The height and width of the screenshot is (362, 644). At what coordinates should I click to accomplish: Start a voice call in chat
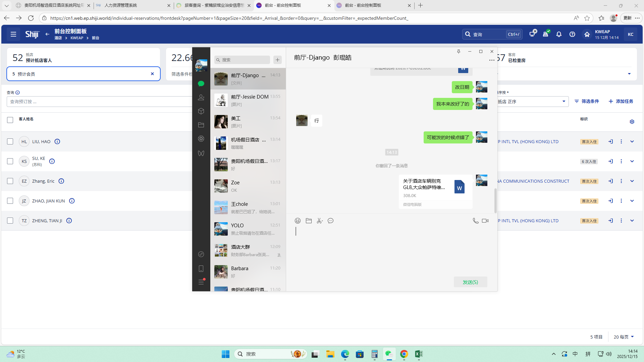[x=475, y=221]
